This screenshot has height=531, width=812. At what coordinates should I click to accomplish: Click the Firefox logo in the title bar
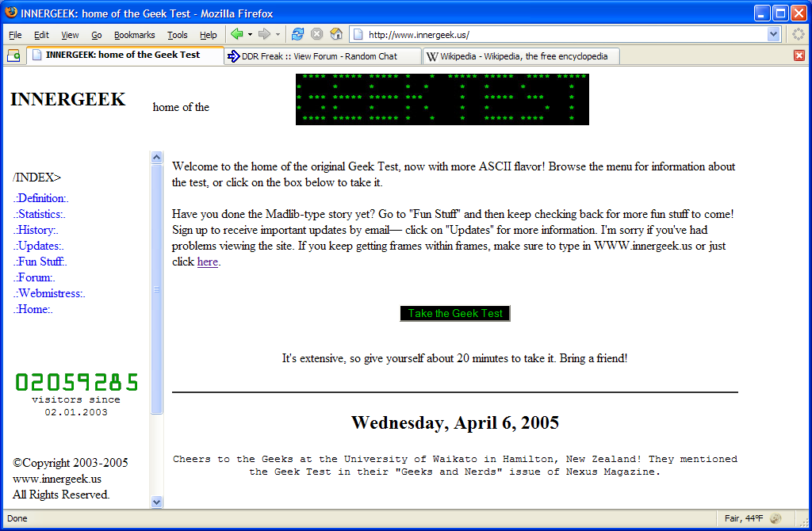point(11,13)
